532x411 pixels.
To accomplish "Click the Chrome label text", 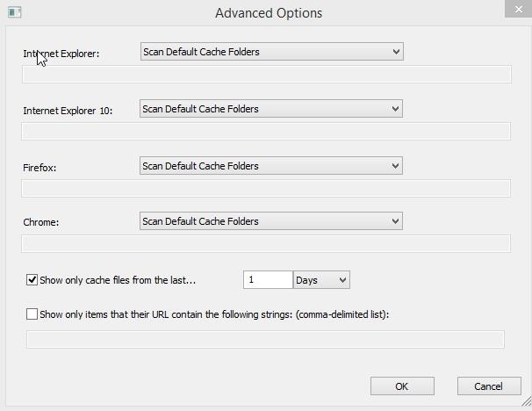I will point(40,222).
